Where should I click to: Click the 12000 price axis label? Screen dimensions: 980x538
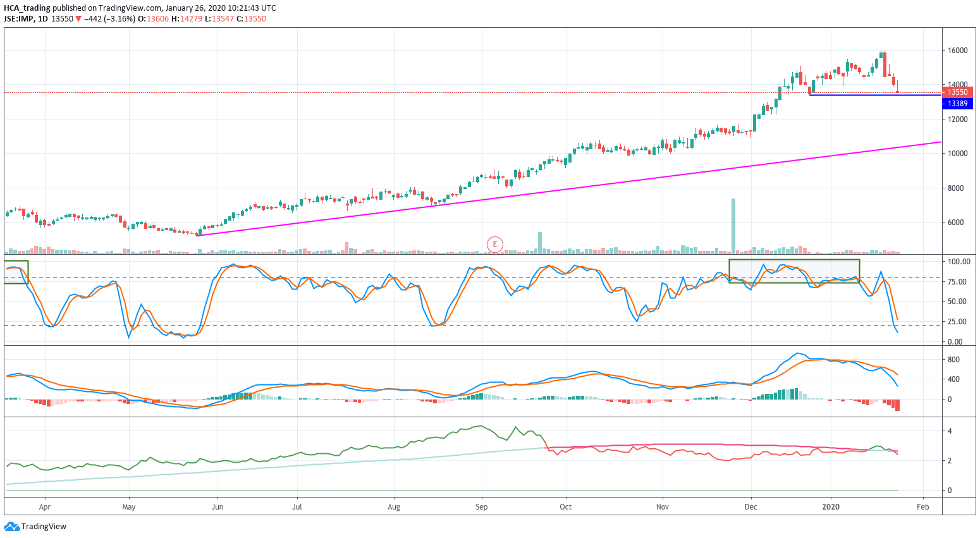(957, 119)
